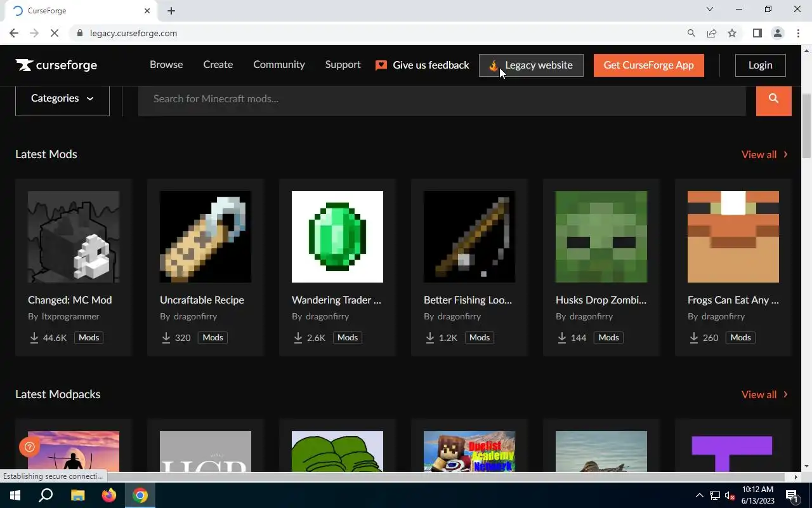The width and height of the screenshot is (812, 508).
Task: Click the taskbar clock showing 10:12 AM
Action: tap(757, 495)
